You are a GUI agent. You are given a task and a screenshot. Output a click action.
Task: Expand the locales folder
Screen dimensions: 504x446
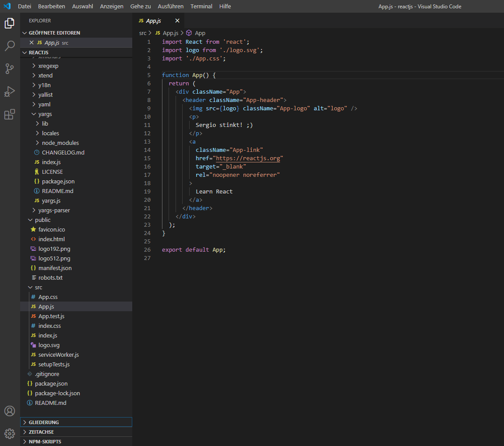coord(38,133)
